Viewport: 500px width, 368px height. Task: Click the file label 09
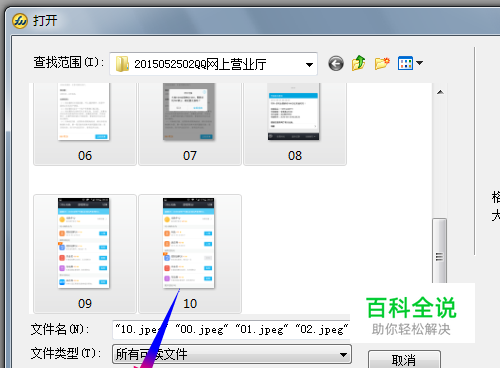(x=85, y=304)
